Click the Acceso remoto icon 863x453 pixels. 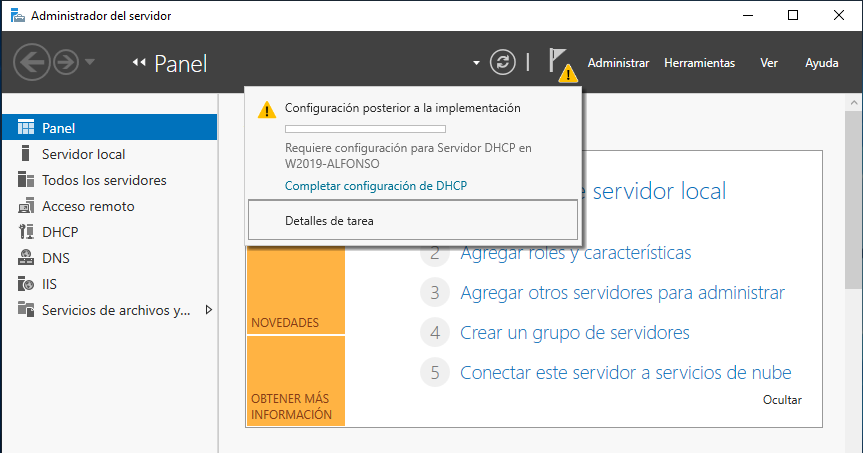pos(26,205)
